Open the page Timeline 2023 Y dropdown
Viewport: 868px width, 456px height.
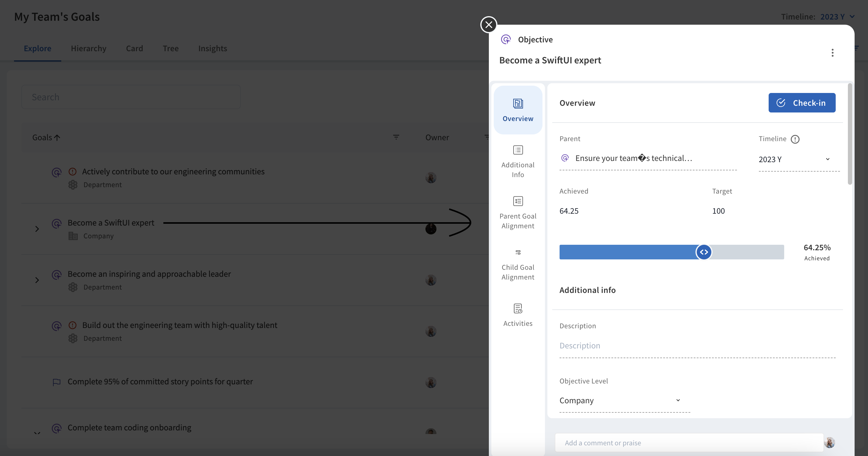click(x=837, y=16)
